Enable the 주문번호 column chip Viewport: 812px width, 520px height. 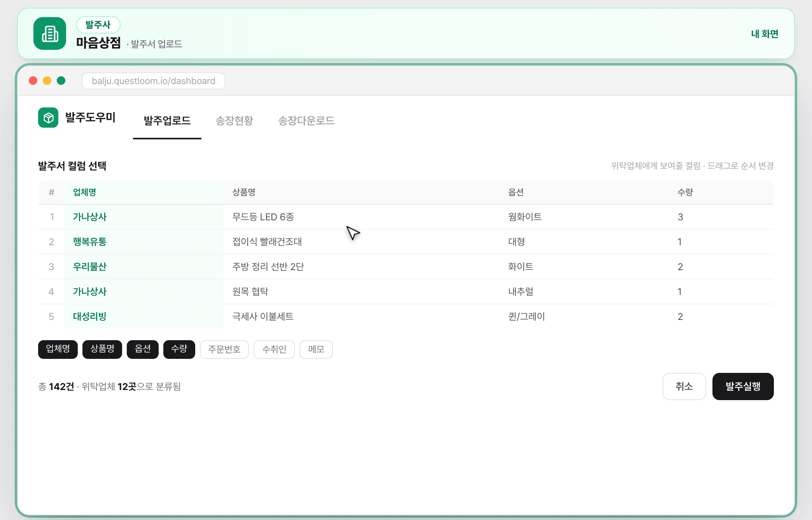point(224,349)
